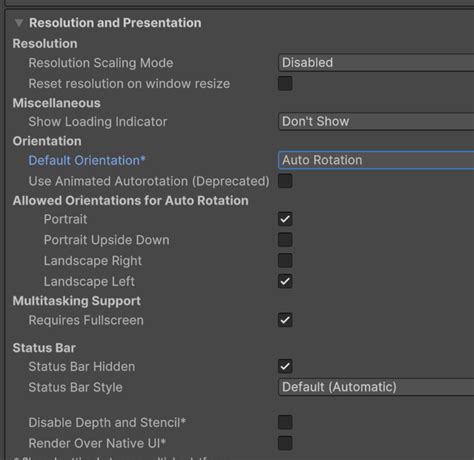Click the Requires Fullscreen label
Image resolution: width=474 pixels, height=460 pixels.
[x=86, y=320]
